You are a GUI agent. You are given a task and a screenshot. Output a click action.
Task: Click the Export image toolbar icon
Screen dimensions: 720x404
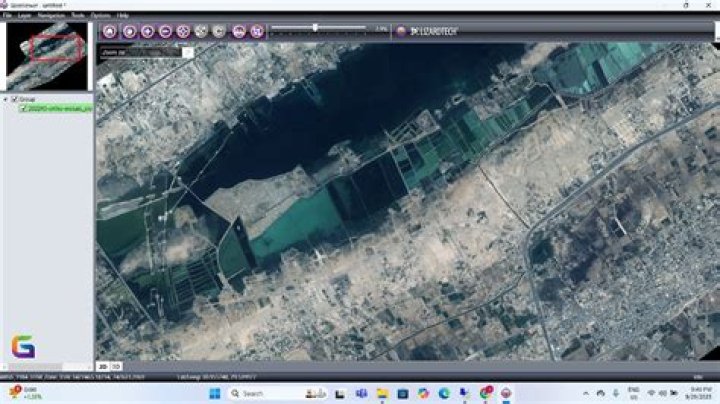[257, 31]
